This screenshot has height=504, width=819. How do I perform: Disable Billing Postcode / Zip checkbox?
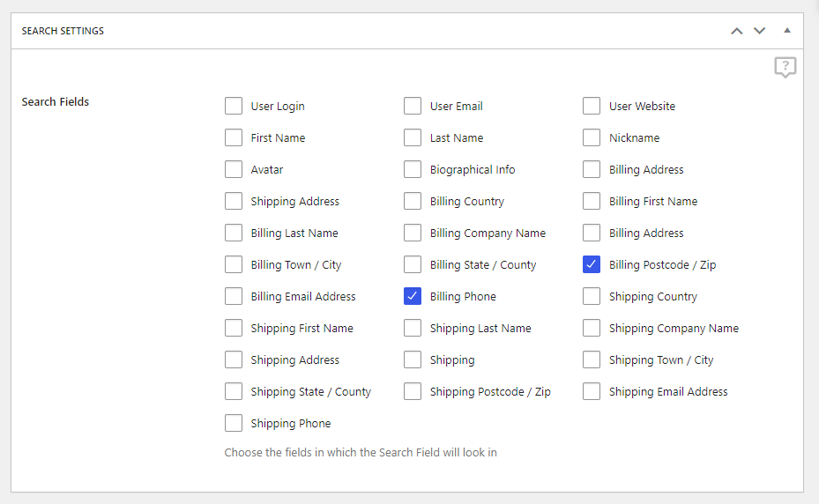coord(592,265)
